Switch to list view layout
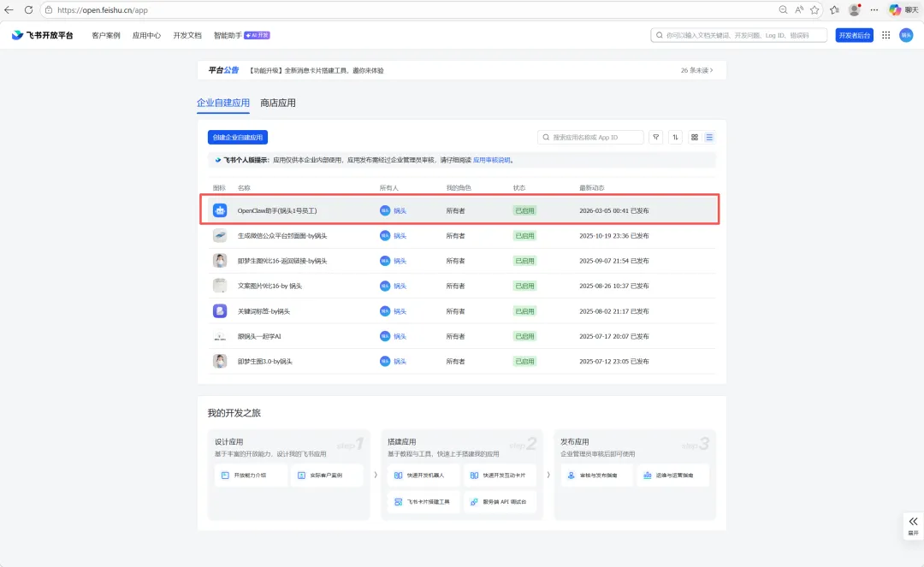 709,137
